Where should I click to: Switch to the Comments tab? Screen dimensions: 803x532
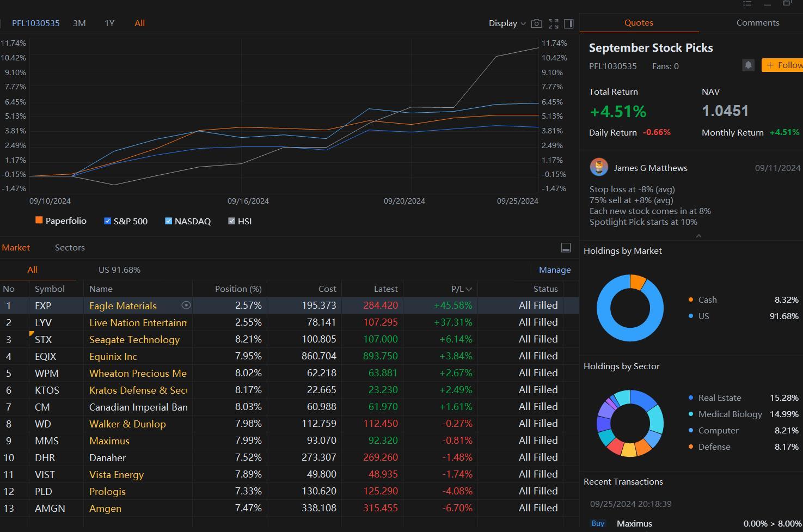[x=757, y=23]
